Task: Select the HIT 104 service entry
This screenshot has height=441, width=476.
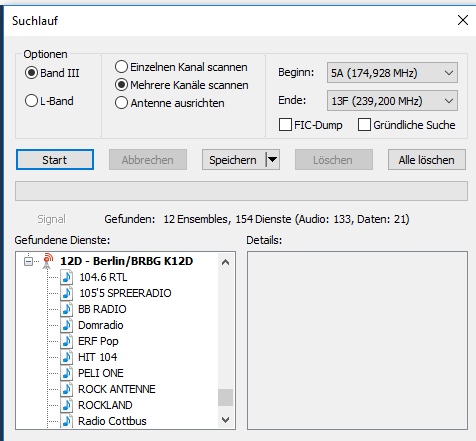Action: point(97,357)
